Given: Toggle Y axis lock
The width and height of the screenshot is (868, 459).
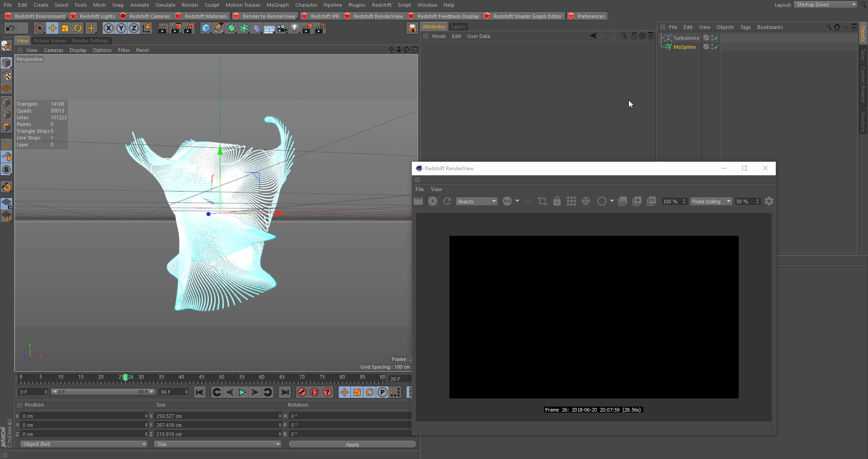Looking at the screenshot, I should [x=121, y=28].
